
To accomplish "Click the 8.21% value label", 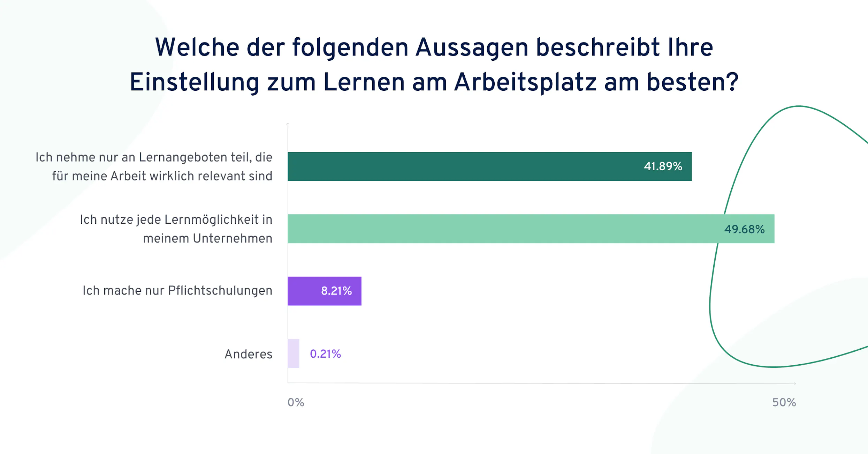I will point(336,291).
